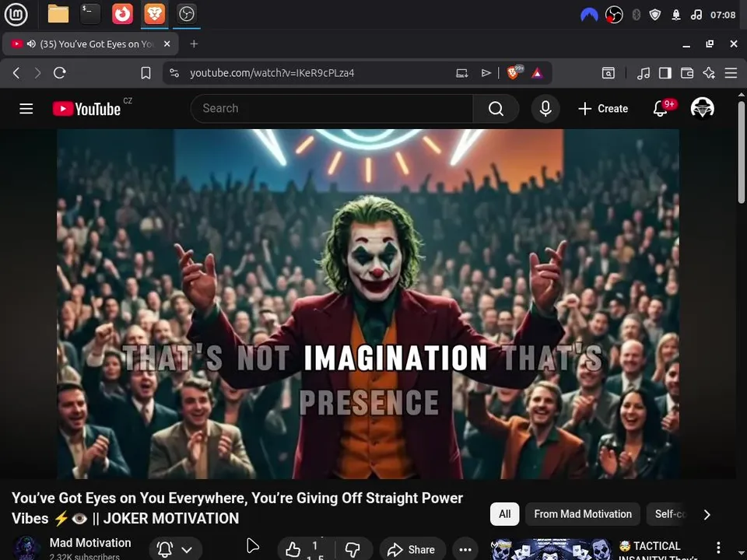Dislike this video with thumbs down
The height and width of the screenshot is (560, 747).
(353, 550)
